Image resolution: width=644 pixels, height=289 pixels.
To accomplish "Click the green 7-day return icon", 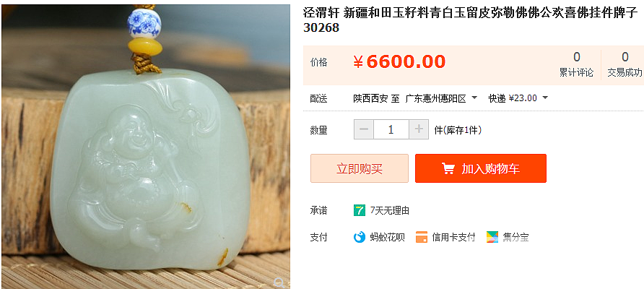I will pos(360,210).
